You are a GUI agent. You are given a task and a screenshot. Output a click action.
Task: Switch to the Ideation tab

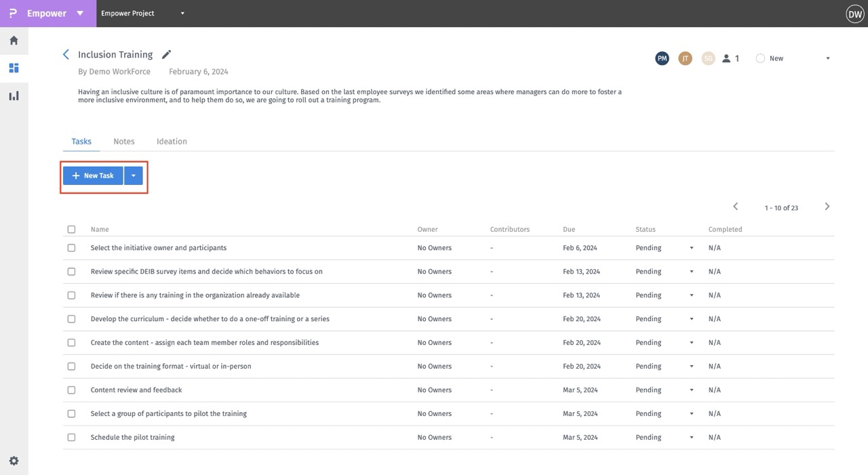pos(172,142)
